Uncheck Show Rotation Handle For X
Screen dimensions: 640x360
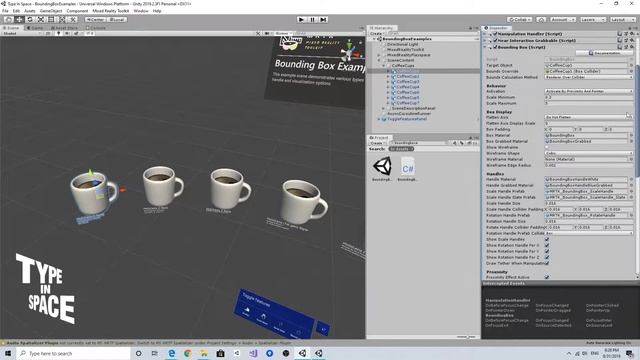[547, 245]
